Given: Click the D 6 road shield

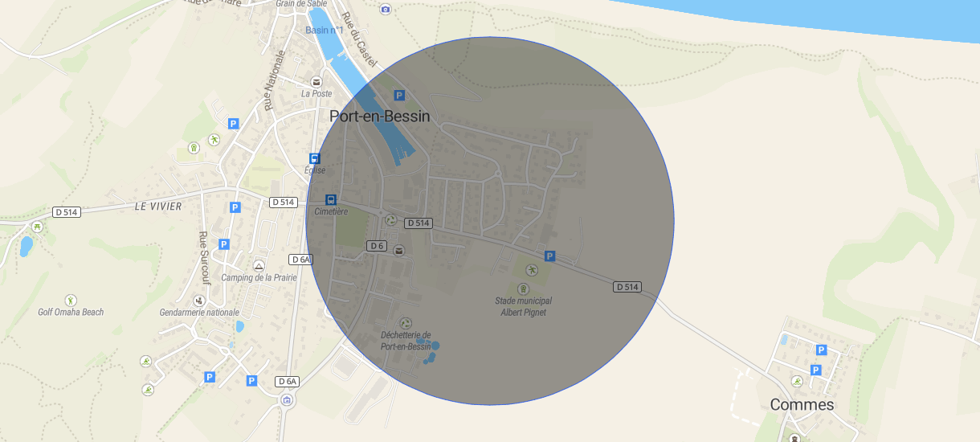Looking at the screenshot, I should 378,245.
